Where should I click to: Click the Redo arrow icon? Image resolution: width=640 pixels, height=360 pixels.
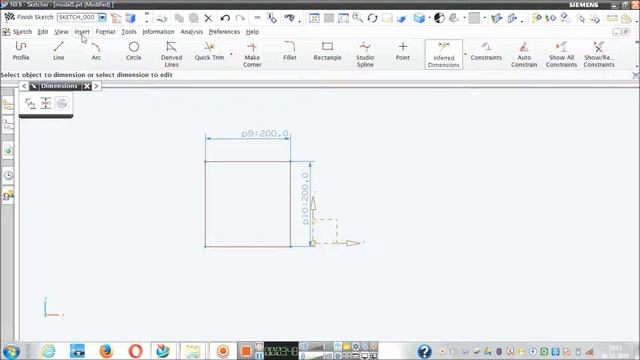240,18
